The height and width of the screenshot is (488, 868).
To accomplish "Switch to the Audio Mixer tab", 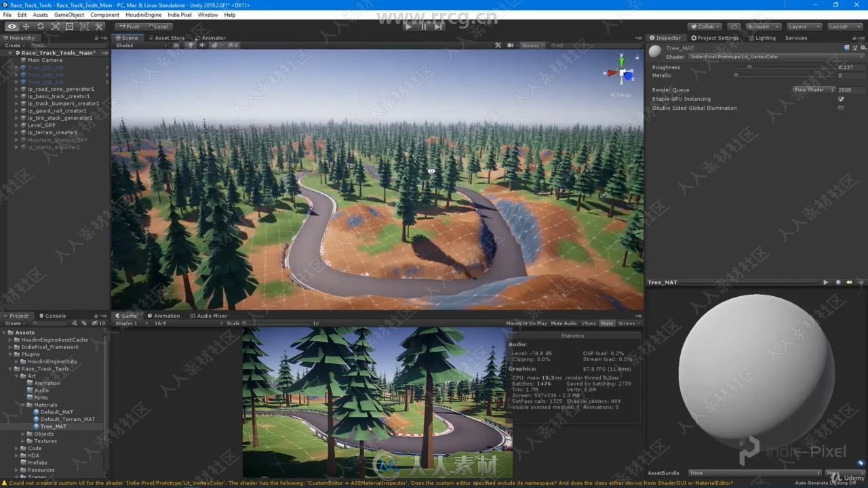I will pyautogui.click(x=209, y=316).
